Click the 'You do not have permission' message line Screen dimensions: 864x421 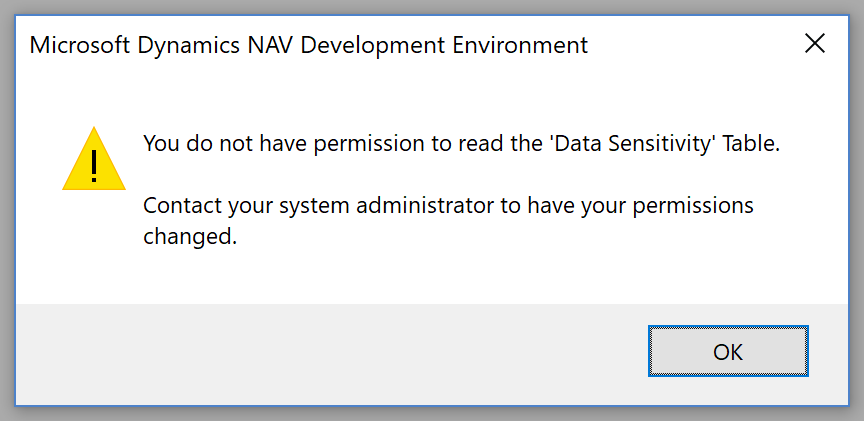(462, 144)
